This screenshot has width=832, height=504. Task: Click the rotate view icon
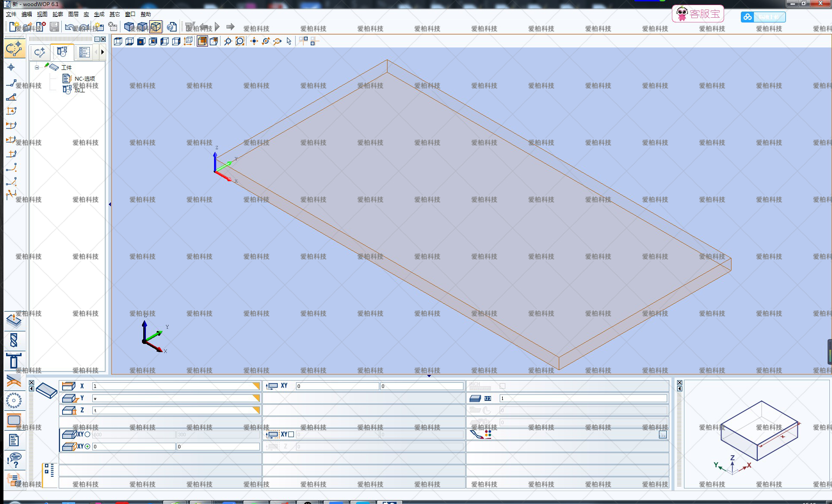266,41
